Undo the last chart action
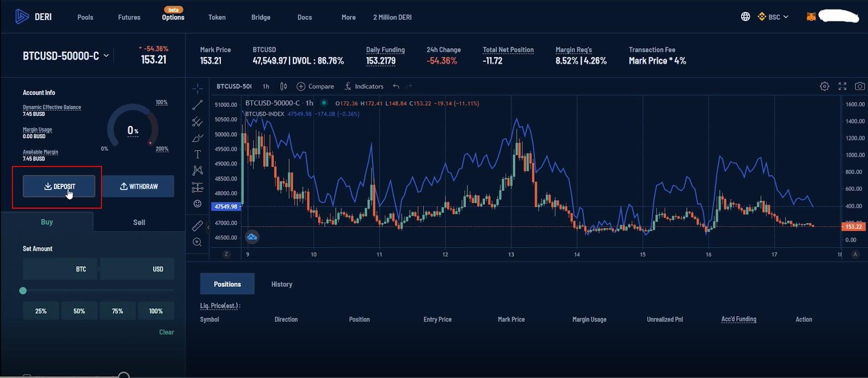The height and width of the screenshot is (378, 868). pyautogui.click(x=396, y=86)
